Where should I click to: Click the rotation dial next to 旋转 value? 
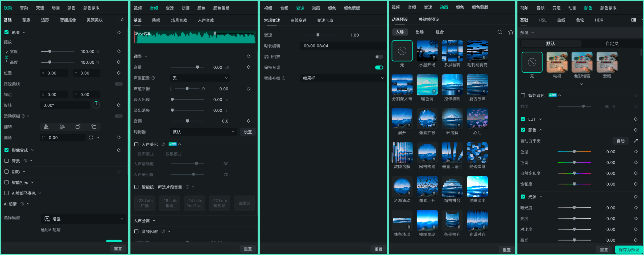pos(96,105)
